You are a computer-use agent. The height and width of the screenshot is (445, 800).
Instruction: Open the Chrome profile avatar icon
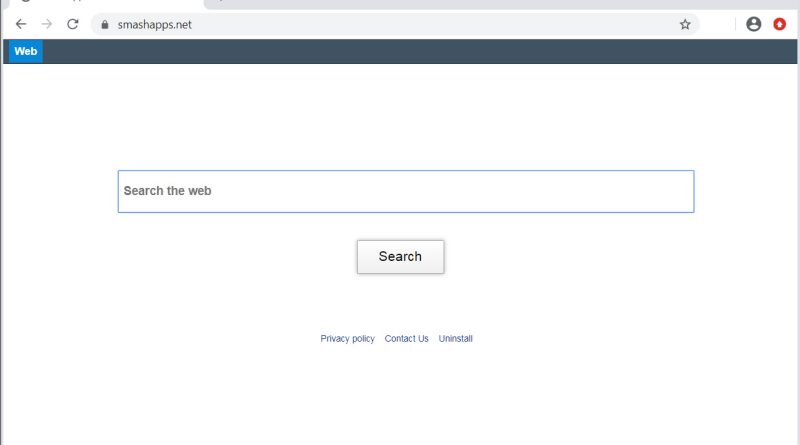click(x=753, y=24)
